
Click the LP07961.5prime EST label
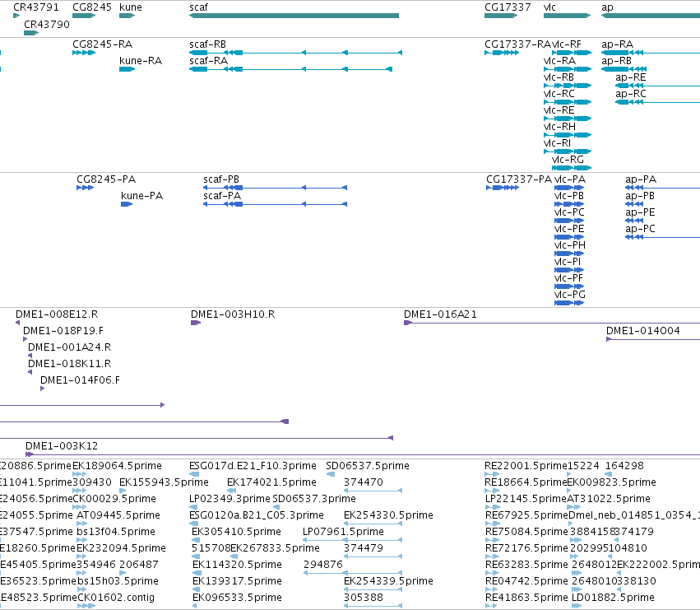[x=343, y=532]
